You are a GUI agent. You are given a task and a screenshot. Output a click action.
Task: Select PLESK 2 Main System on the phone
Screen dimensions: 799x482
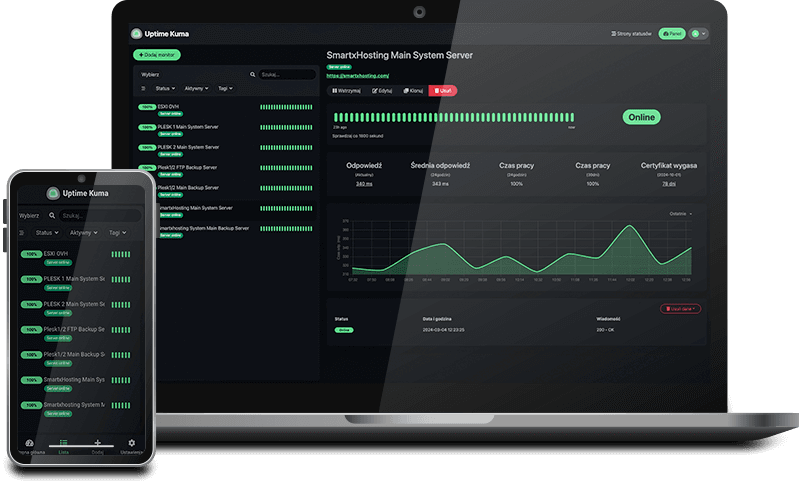pyautogui.click(x=76, y=308)
